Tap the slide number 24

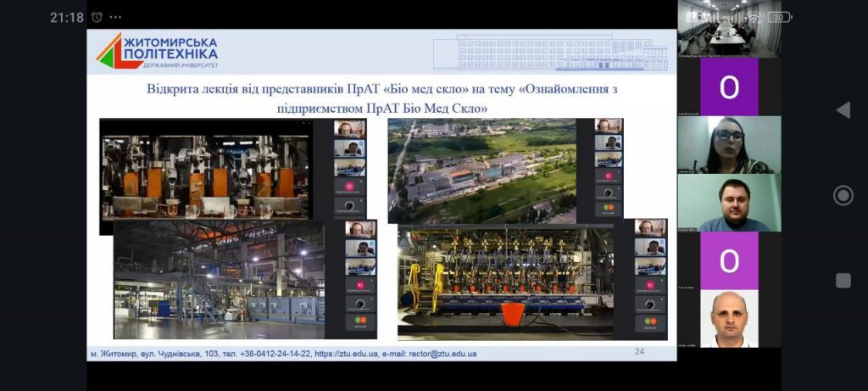pyautogui.click(x=640, y=352)
